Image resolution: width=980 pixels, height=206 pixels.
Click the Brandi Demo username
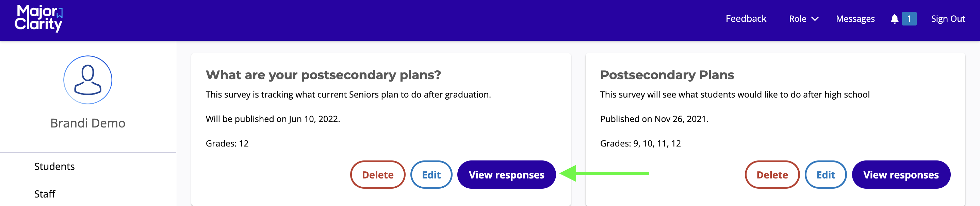coord(87,123)
